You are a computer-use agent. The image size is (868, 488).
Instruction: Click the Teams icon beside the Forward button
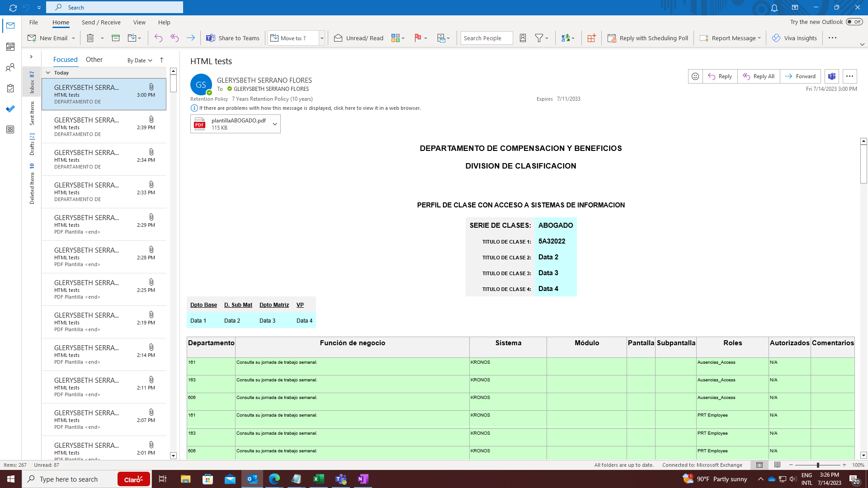tap(832, 76)
